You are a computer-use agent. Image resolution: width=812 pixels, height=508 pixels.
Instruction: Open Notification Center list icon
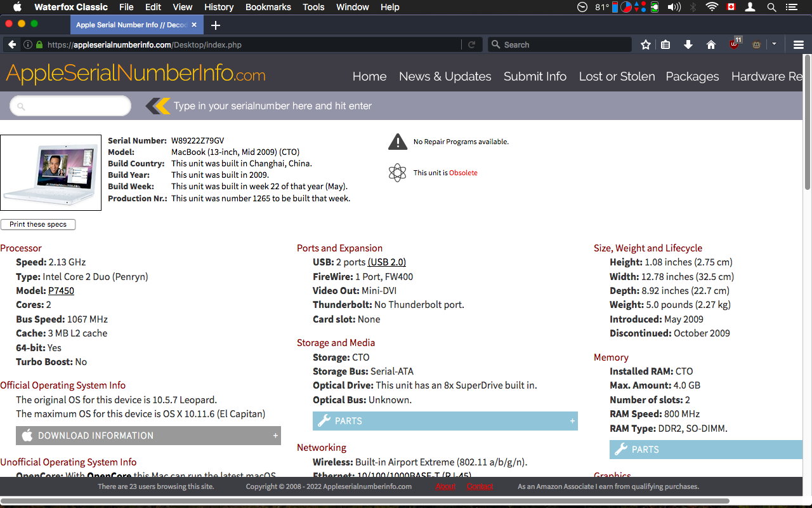tap(791, 7)
